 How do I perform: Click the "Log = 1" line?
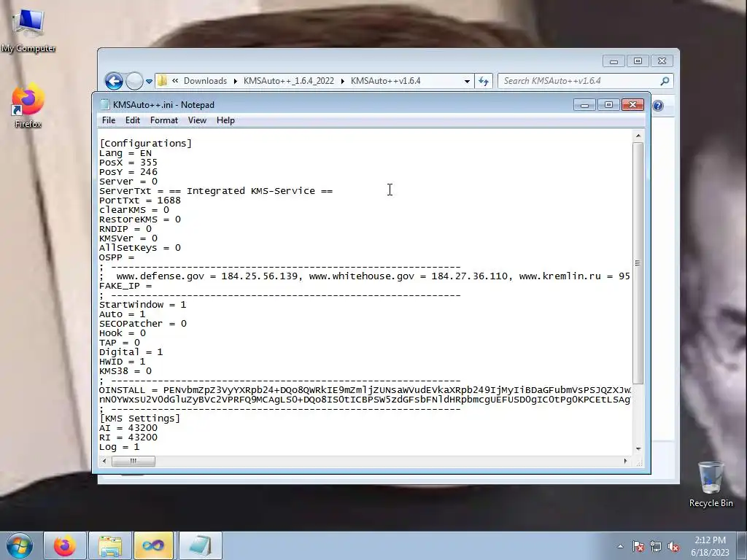tap(119, 447)
